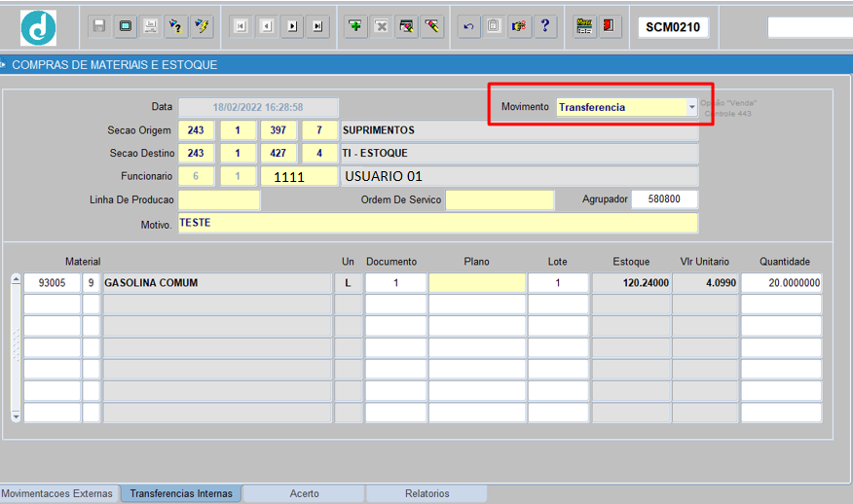Click the Ordem De Servico field

500,199
